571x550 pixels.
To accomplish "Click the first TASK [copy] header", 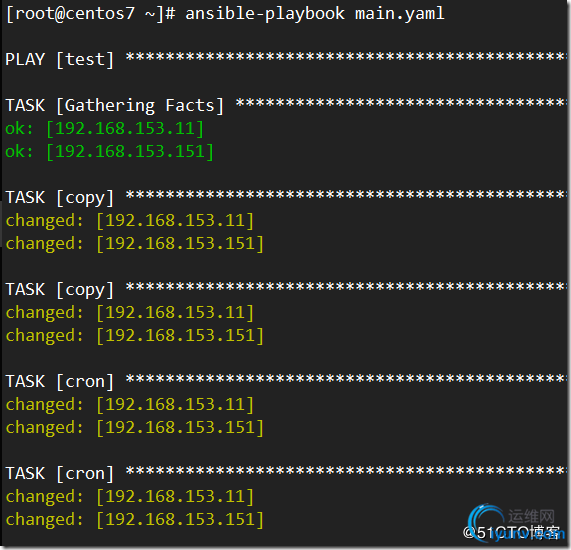I will [x=60, y=197].
